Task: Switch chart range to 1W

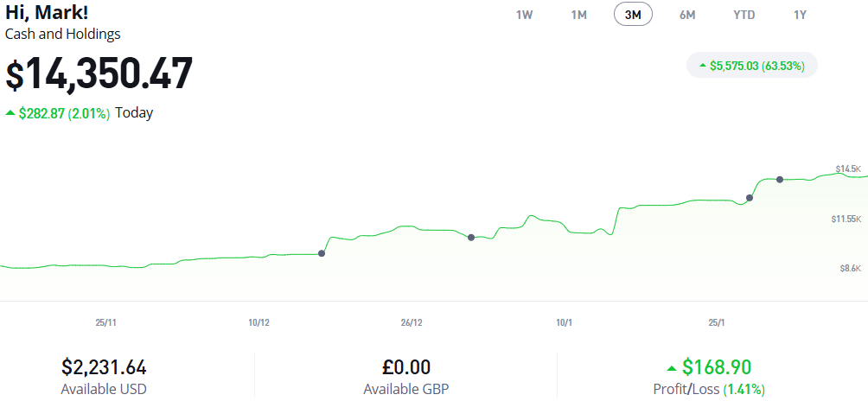Action: 524,15
